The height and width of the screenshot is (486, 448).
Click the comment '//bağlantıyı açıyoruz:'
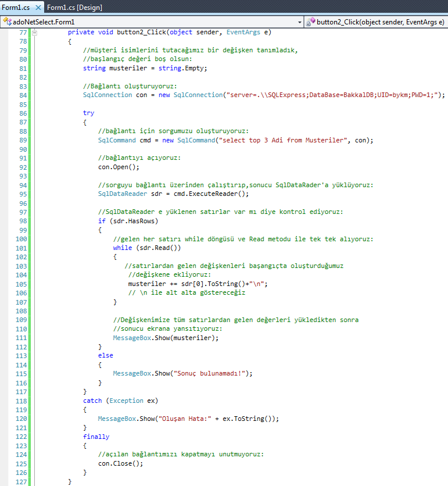(x=139, y=158)
